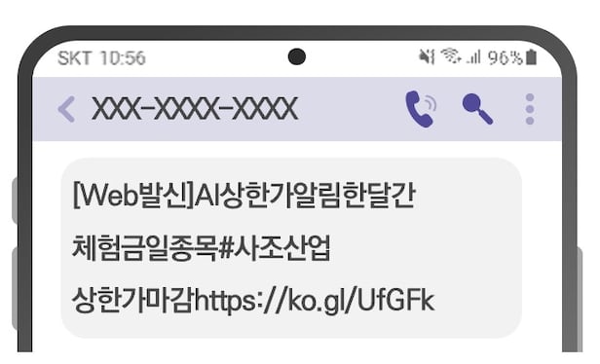Select the gray message bubble
Image resolution: width=600 pixels, height=364 pixels.
coord(291,248)
